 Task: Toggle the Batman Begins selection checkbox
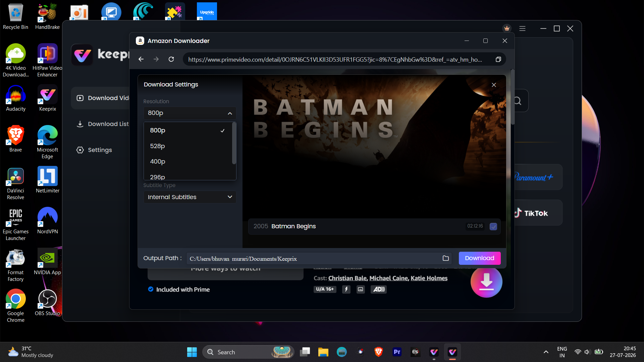click(493, 227)
